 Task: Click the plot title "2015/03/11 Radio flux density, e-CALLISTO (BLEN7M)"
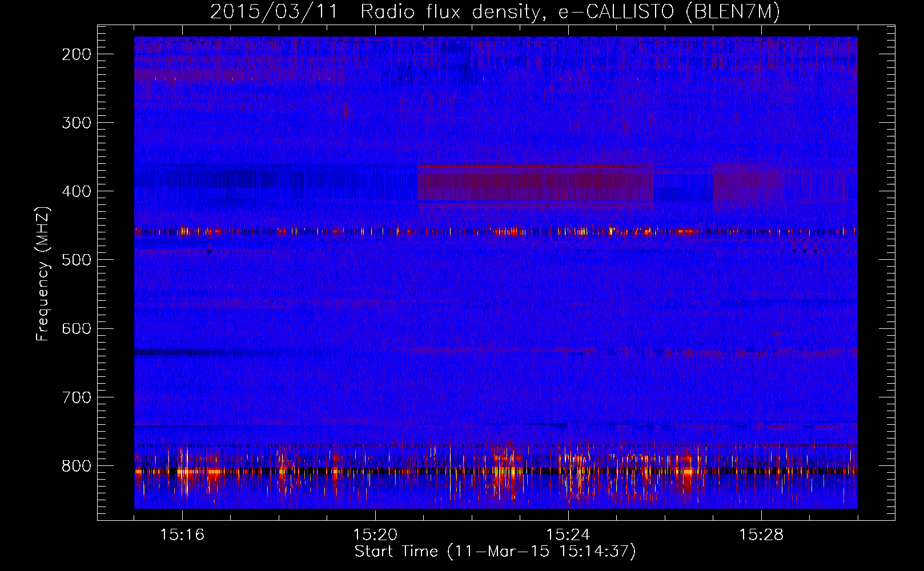click(495, 12)
